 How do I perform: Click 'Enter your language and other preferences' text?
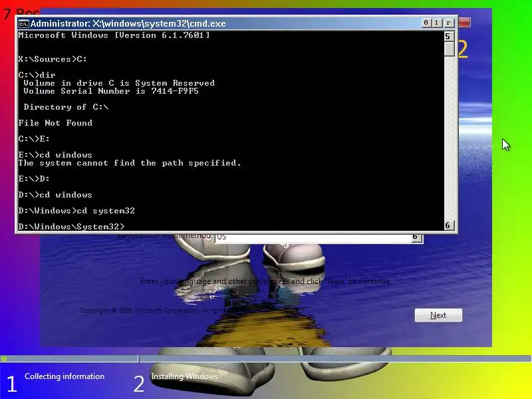pos(265,281)
